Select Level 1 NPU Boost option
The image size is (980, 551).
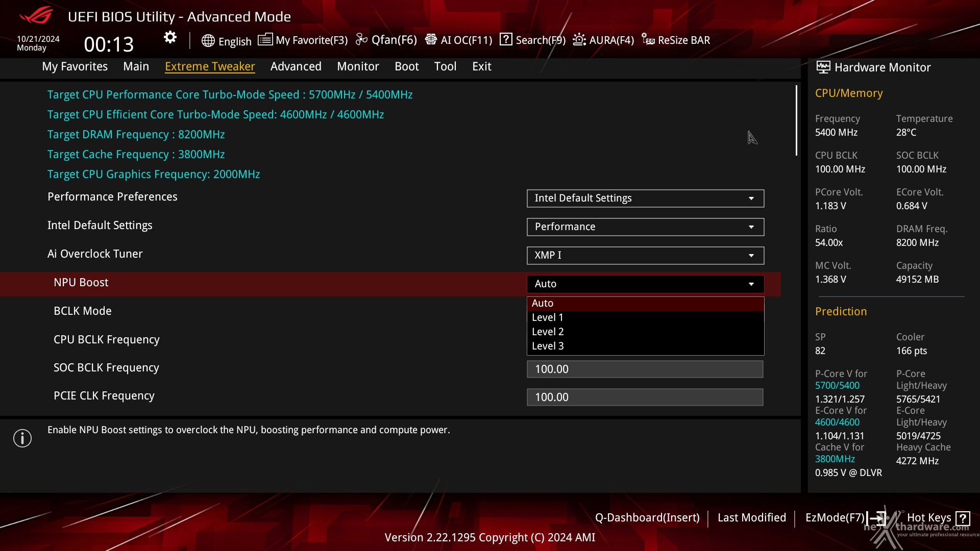coord(645,318)
